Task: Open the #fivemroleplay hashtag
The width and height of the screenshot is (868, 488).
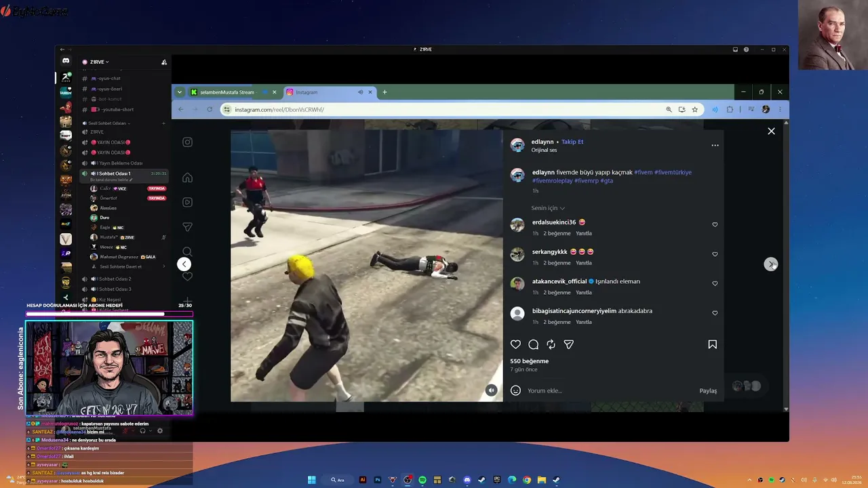Action: [x=552, y=181]
